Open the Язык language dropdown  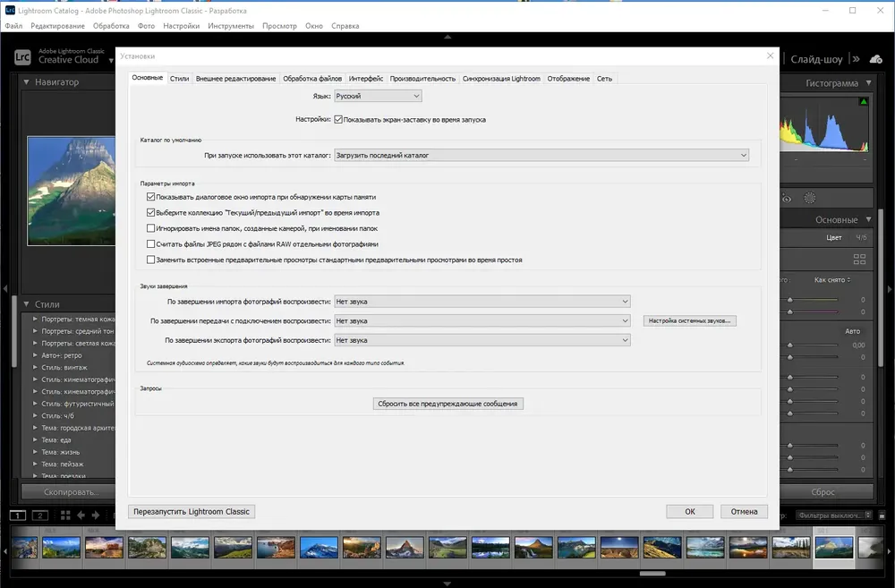377,96
